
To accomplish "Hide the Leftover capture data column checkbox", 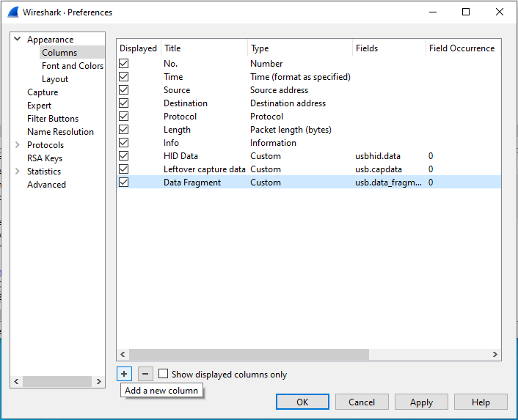I will pyautogui.click(x=124, y=169).
